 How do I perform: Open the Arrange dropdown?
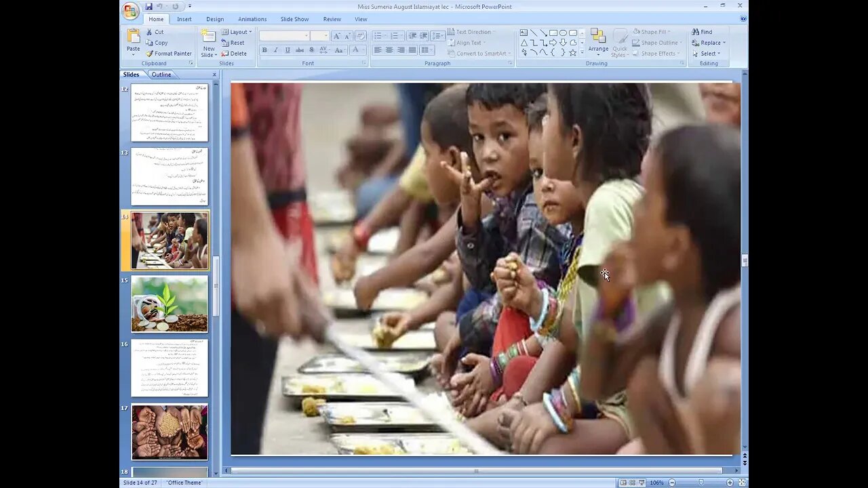pyautogui.click(x=598, y=43)
